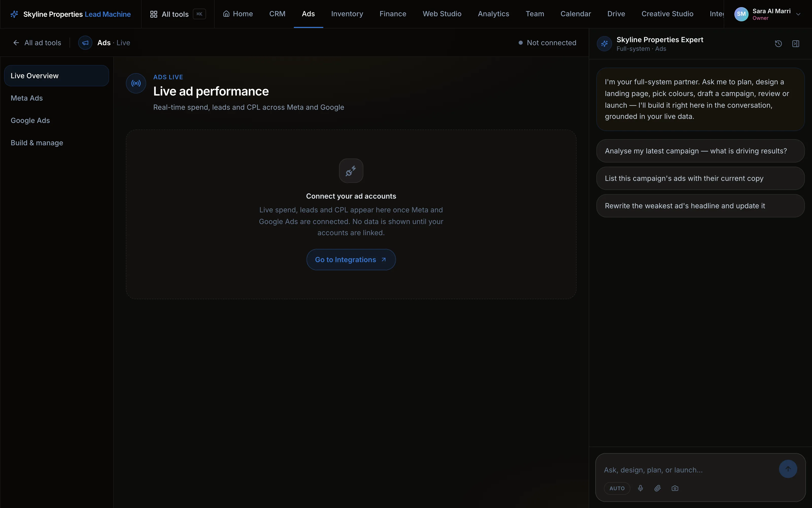The image size is (812, 508).
Task: Click the Skyline Properties Expert sparkle avatar
Action: pos(604,44)
